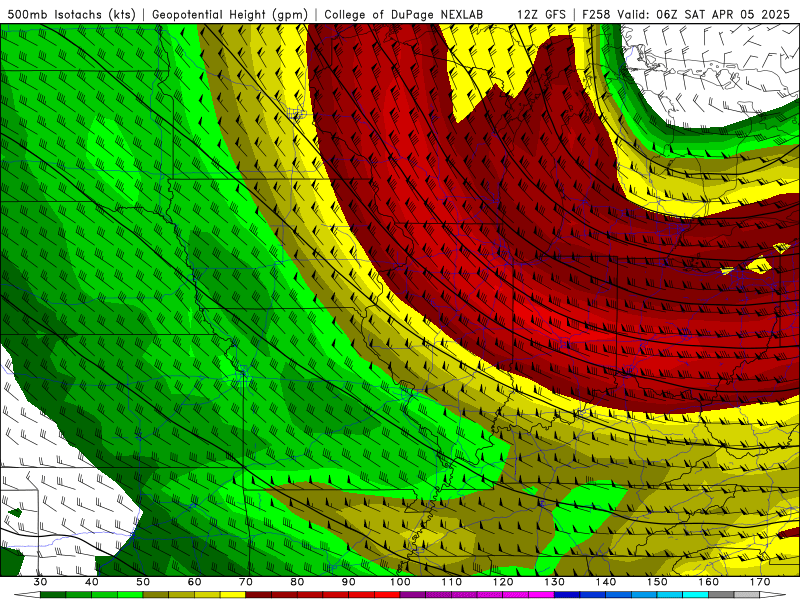
Task: Pick the cyan swatch ending at 160
Action: click(x=695, y=594)
